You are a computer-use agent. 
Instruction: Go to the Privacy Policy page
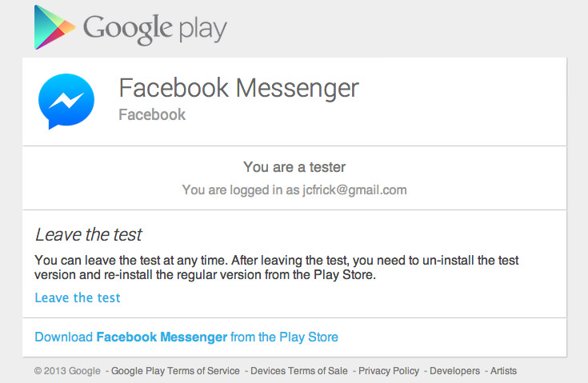coord(389,370)
